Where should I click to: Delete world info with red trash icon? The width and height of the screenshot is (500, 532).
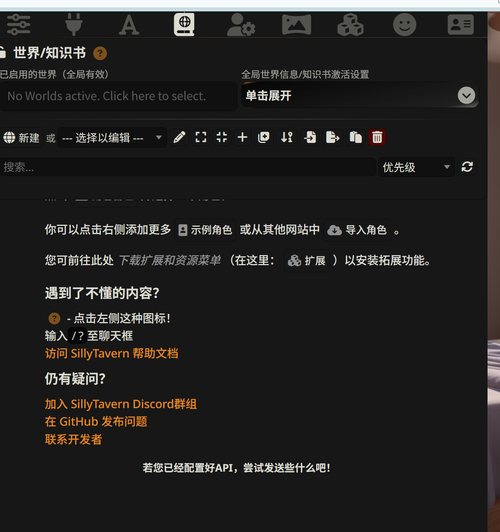pyautogui.click(x=377, y=137)
